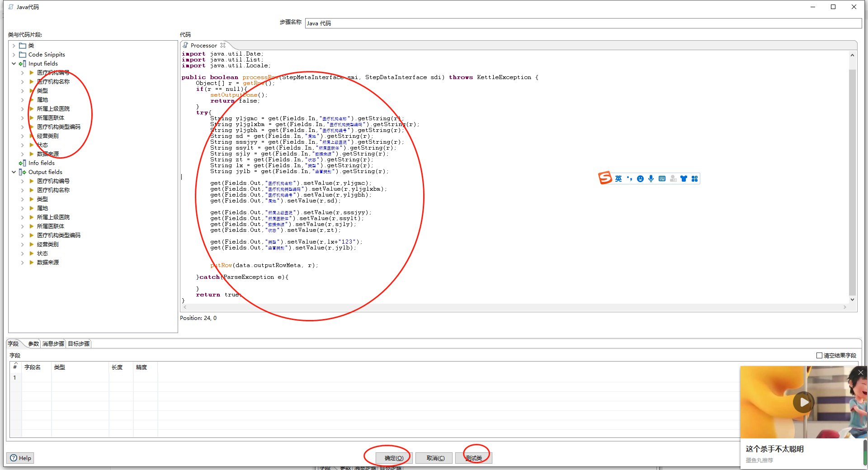
Task: Open the Sogou emoji panel
Action: point(640,179)
